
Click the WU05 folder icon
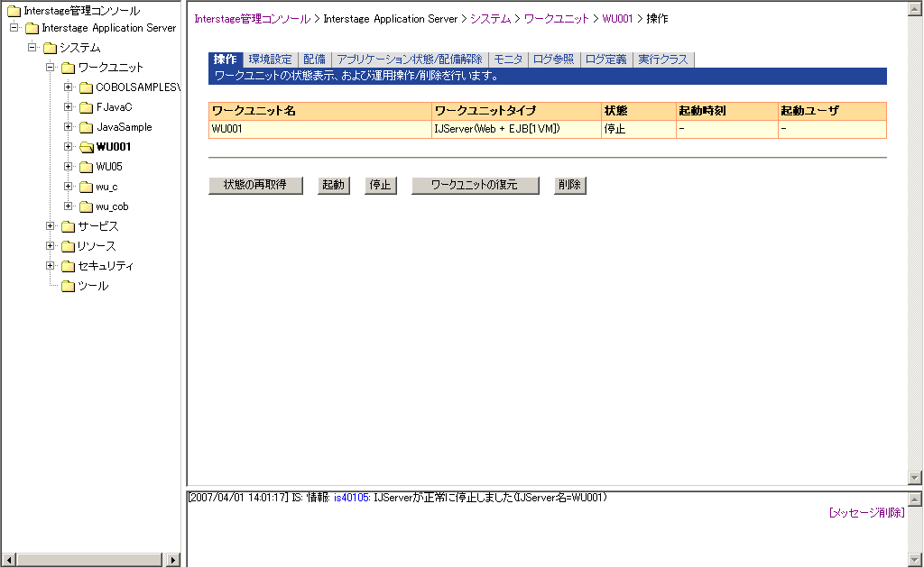86,167
